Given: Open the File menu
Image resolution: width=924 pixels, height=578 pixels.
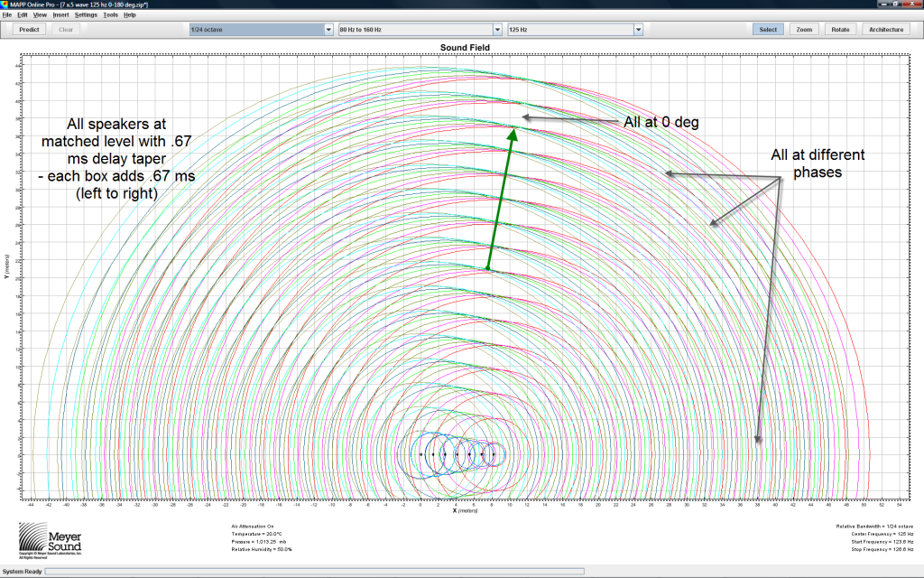Looking at the screenshot, I should (x=8, y=14).
